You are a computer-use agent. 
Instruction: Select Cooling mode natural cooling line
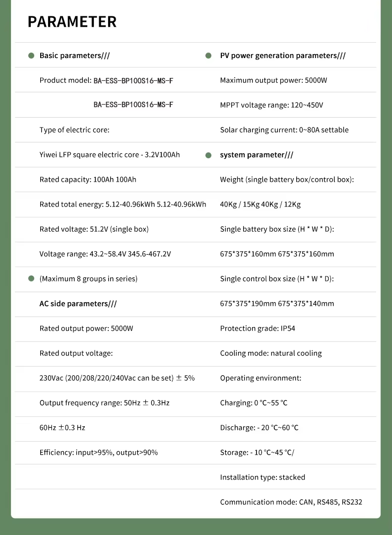coord(271,353)
